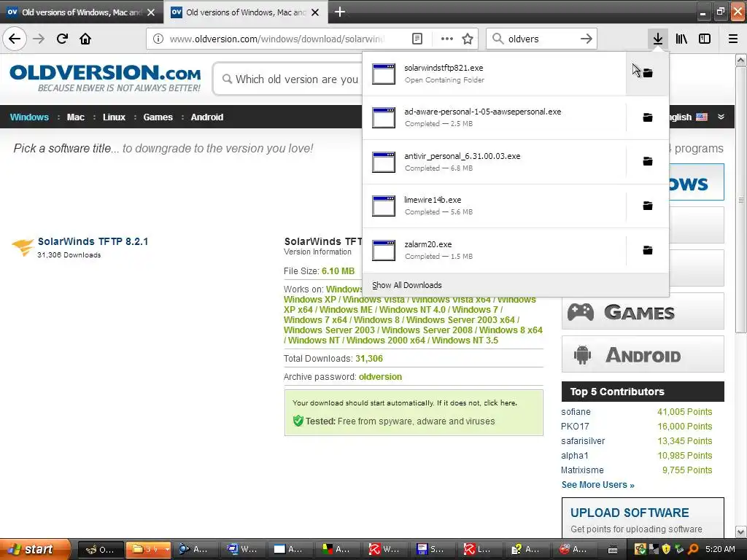The image size is (747, 560).
Task: Expand the English language dropdown chevron
Action: click(721, 117)
